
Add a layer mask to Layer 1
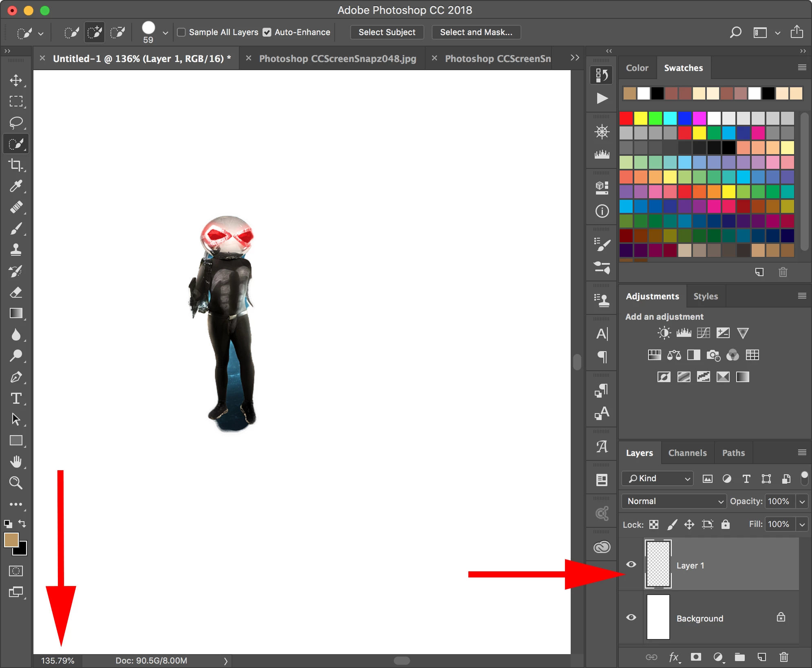(x=696, y=657)
